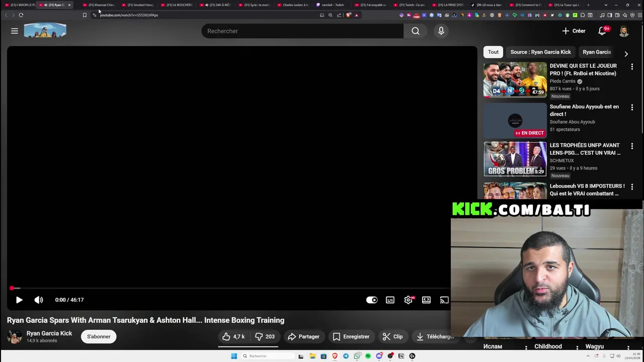
Task: Dislike the video with thumbs down
Action: click(265, 336)
